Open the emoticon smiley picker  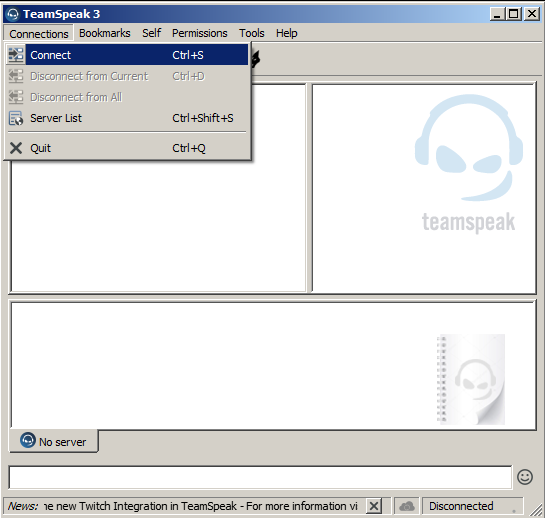pyautogui.click(x=525, y=477)
